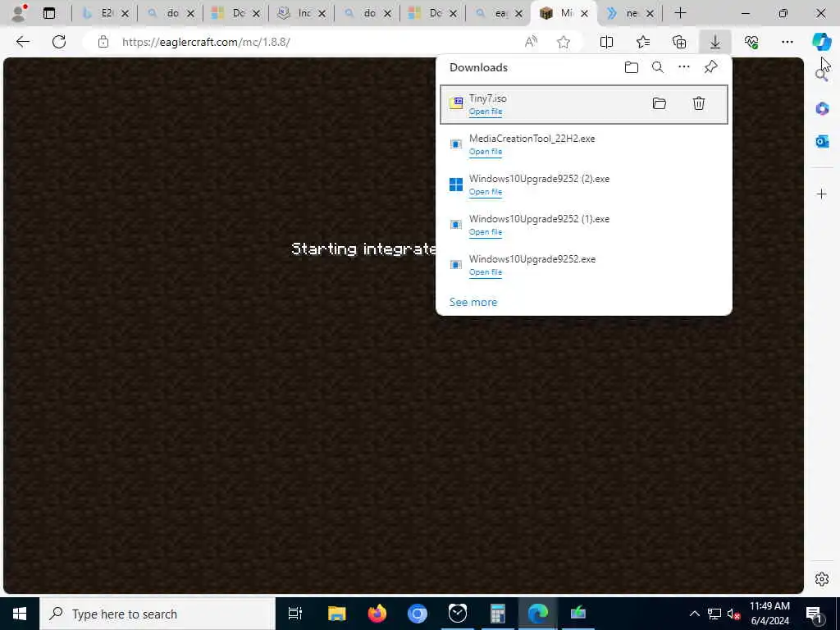
Task: Open more options in Downloads panel
Action: (x=684, y=67)
